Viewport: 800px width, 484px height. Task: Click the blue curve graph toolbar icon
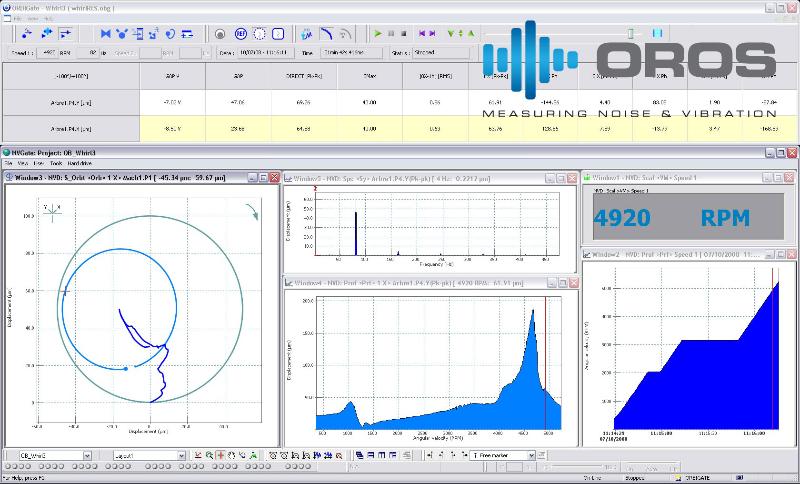click(x=326, y=34)
